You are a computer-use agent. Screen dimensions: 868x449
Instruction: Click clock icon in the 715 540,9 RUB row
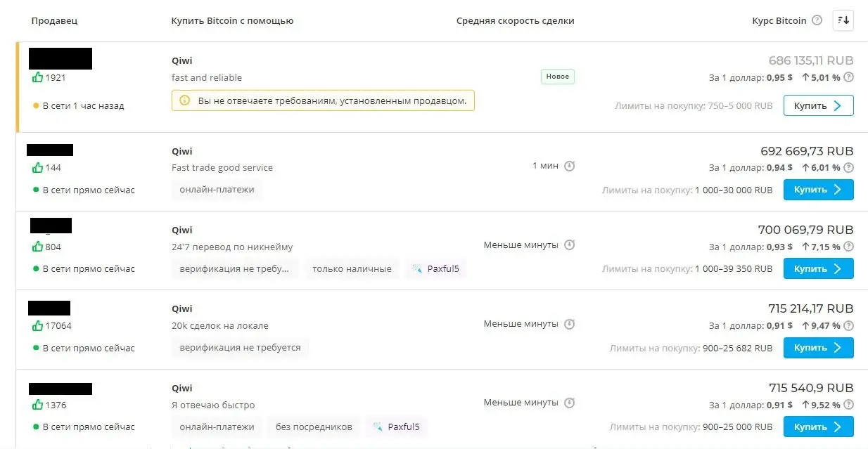click(x=570, y=403)
